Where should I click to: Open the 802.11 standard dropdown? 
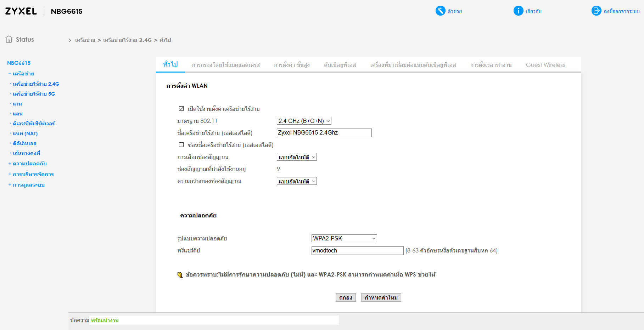point(304,121)
